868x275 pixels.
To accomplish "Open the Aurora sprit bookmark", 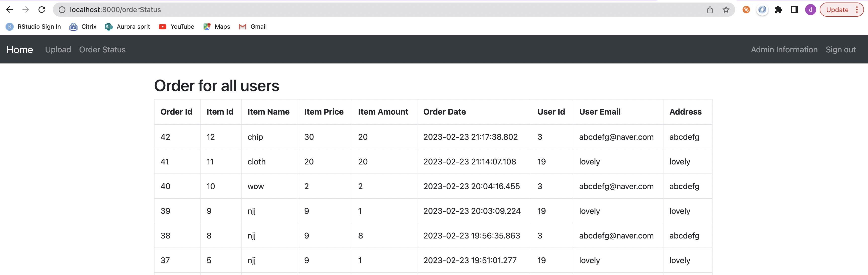I will (x=127, y=27).
